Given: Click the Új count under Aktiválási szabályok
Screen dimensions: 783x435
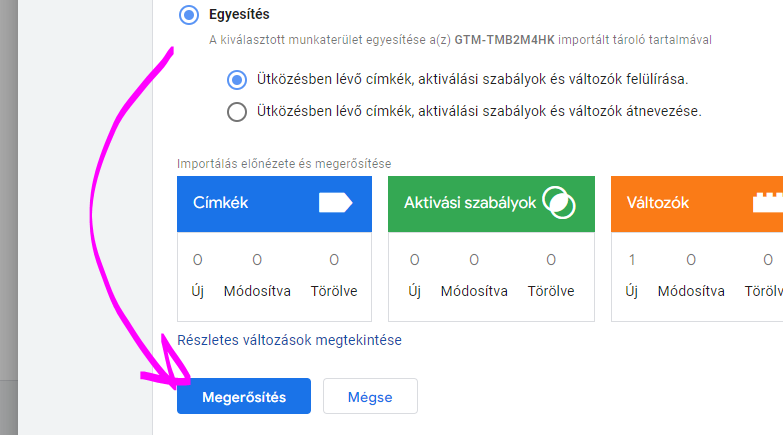Looking at the screenshot, I should [x=414, y=260].
